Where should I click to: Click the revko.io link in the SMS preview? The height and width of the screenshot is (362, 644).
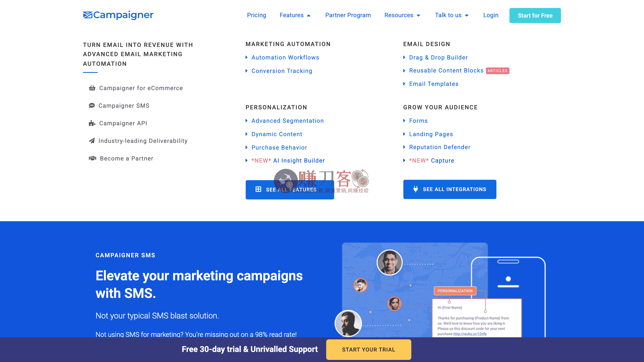point(470,334)
